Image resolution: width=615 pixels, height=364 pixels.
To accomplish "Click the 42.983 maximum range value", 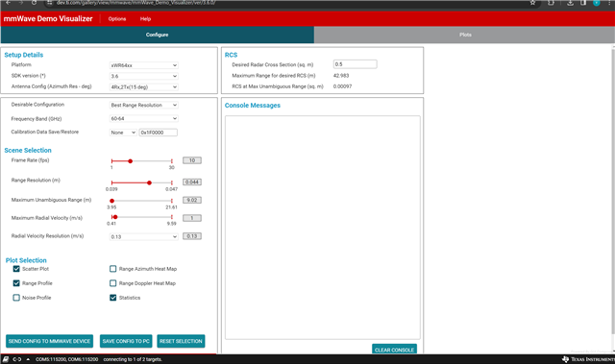I will coord(341,75).
